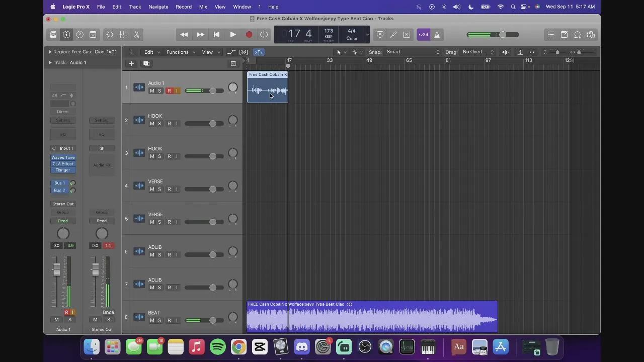This screenshot has height=362, width=644.
Task: Open the Mixer faders icon
Action: (x=123, y=35)
